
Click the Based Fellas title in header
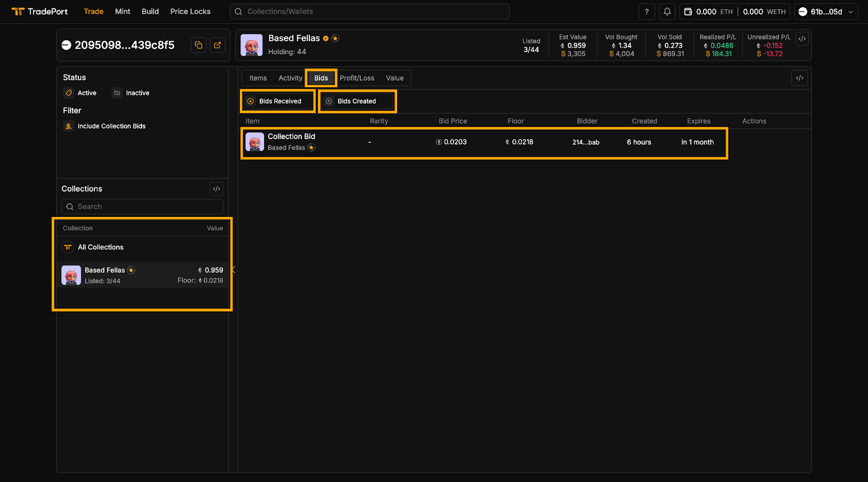coord(294,38)
